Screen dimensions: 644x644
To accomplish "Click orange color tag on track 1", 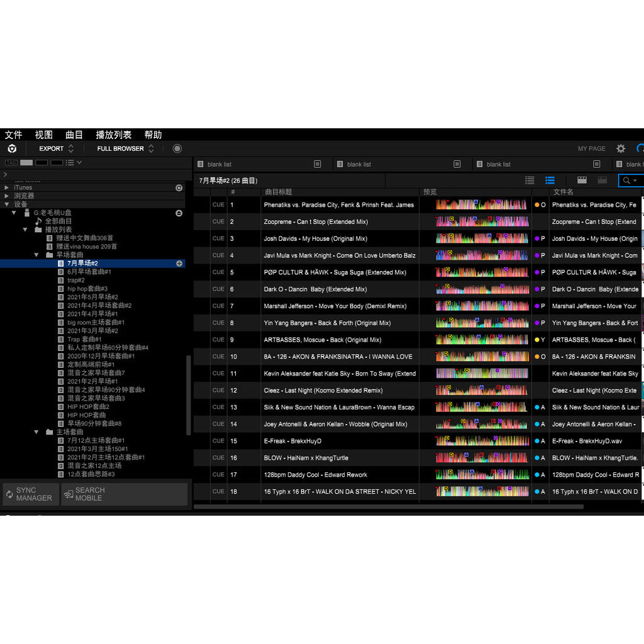I will pyautogui.click(x=537, y=205).
